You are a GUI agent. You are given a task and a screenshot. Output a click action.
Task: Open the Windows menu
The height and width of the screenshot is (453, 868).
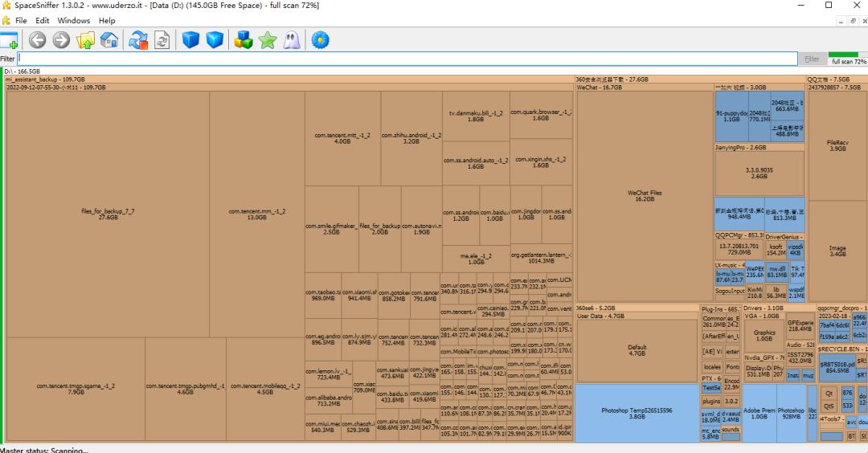tap(74, 20)
